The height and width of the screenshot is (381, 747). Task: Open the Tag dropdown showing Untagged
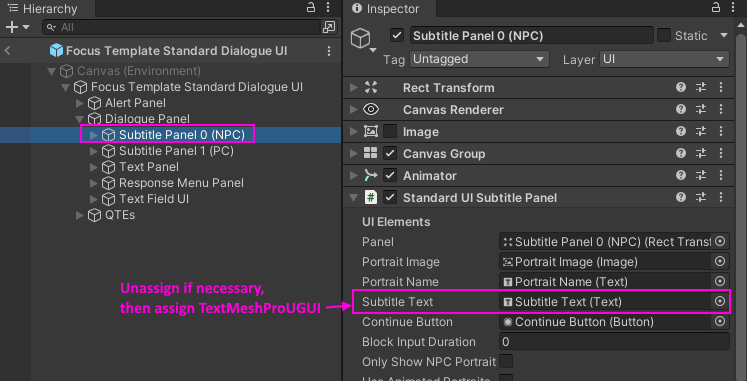point(479,59)
